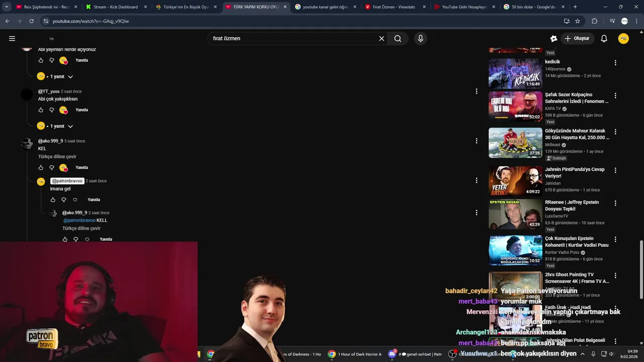Click the install app icon in address bar
Image resolution: width=644 pixels, height=362 pixels.
567,21
